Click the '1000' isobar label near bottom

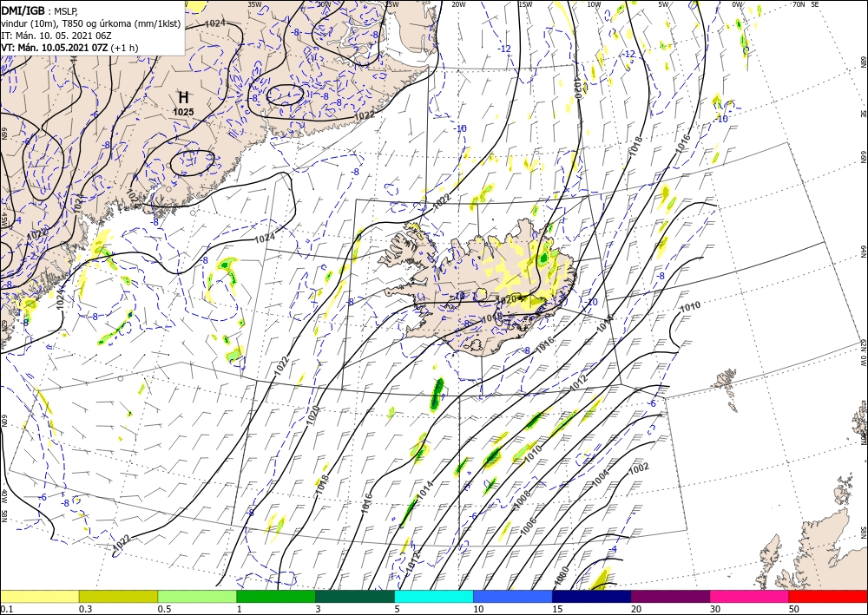point(561,575)
